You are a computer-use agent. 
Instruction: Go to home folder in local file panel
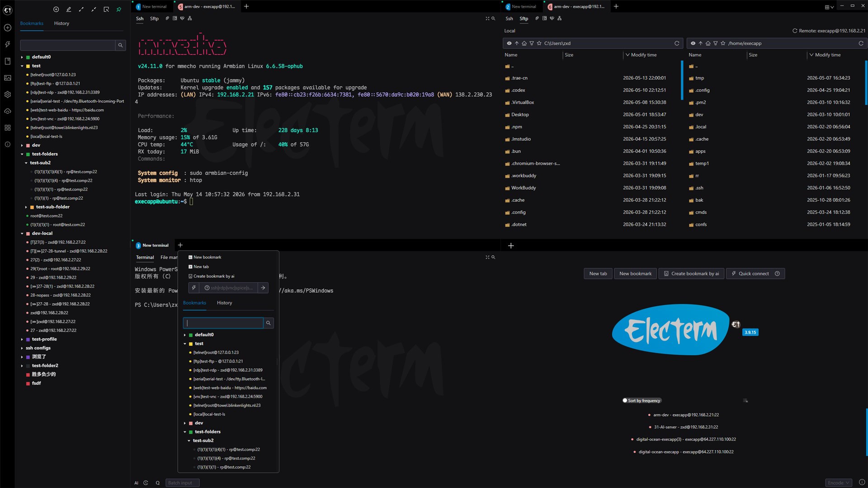[524, 43]
